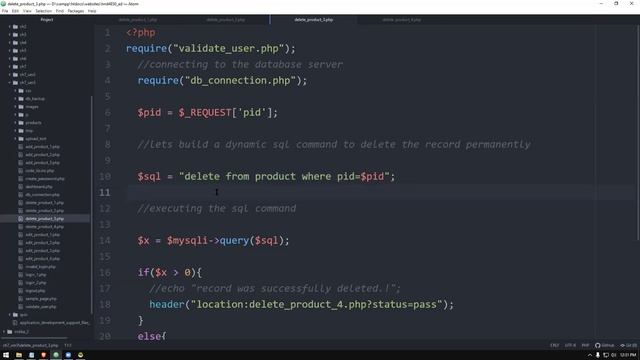Click the file path in status bar
The image size is (640, 360).
[31, 345]
